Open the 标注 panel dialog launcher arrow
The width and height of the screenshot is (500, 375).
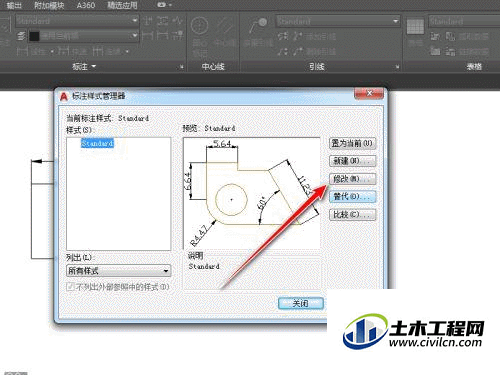(182, 67)
